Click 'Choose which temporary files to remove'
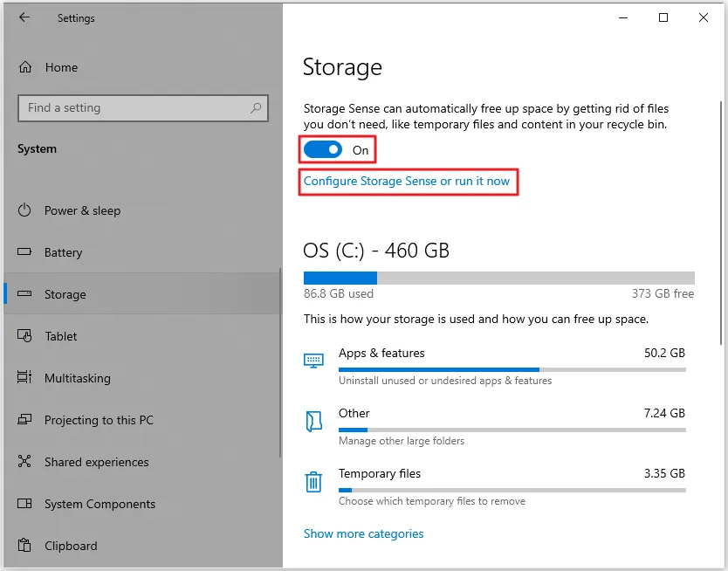The width and height of the screenshot is (728, 571). pos(432,501)
